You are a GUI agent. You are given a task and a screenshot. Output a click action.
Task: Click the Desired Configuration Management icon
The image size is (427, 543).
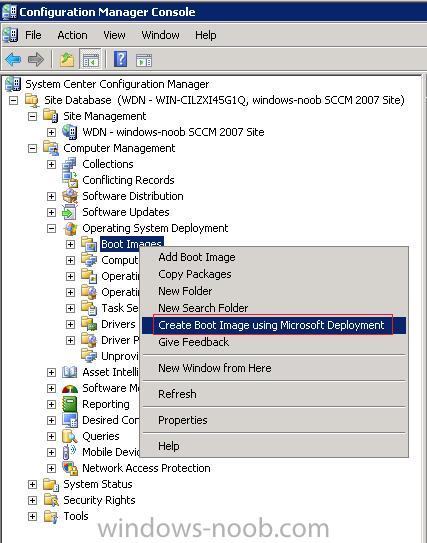click(70, 420)
